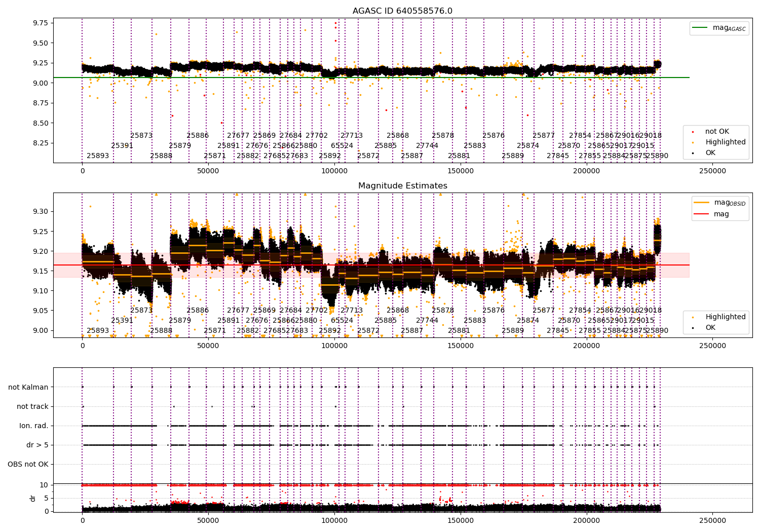Screen dimensions: 760x532
Task: Click the '8.50' y-axis tick in top plot
Action: click(40, 123)
